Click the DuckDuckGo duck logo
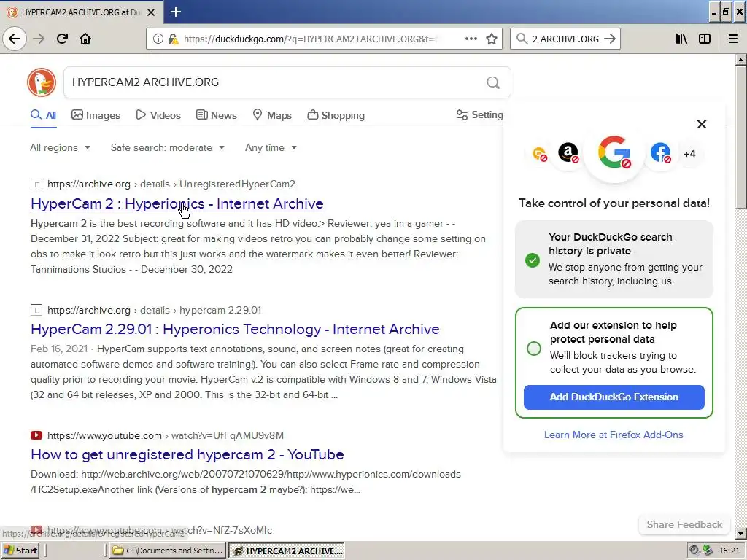Viewport: 747px width, 560px height. point(42,82)
